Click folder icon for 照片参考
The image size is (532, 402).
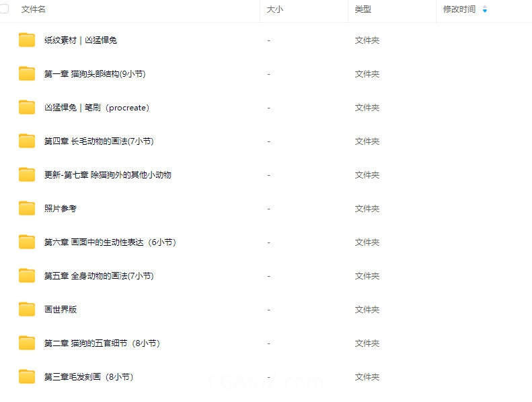click(27, 209)
